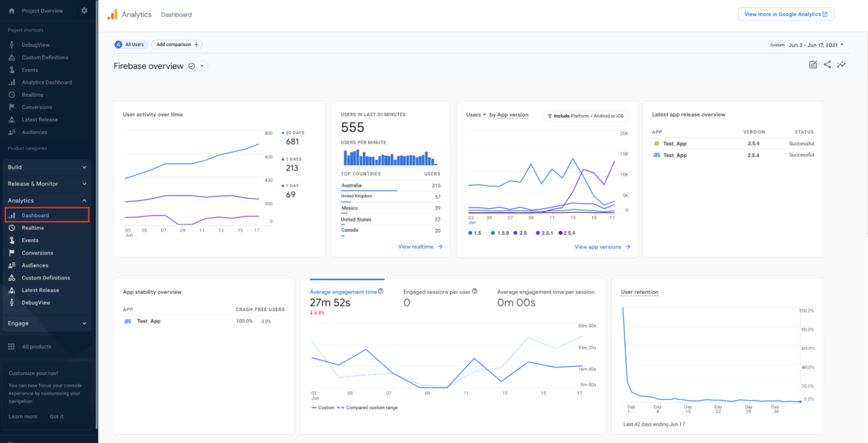Screen dimensions: 868x443
Task: Open project settings gear in the sidebar
Action: [84, 10]
